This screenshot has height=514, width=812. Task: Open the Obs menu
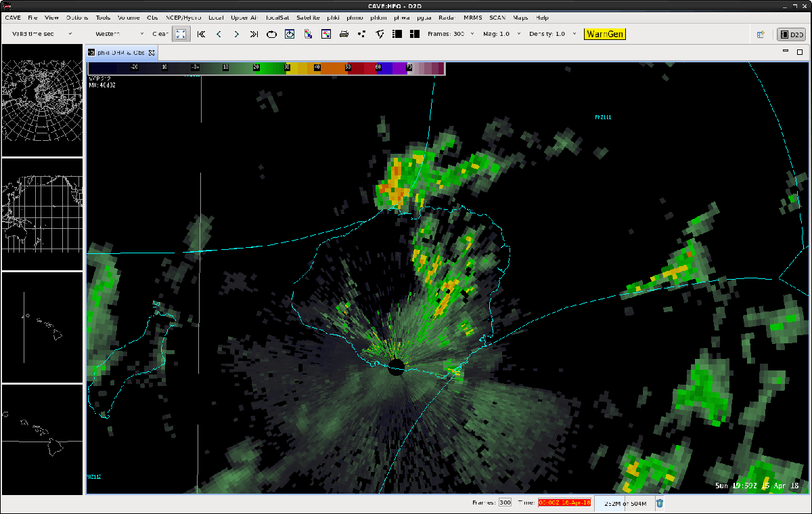[152, 18]
